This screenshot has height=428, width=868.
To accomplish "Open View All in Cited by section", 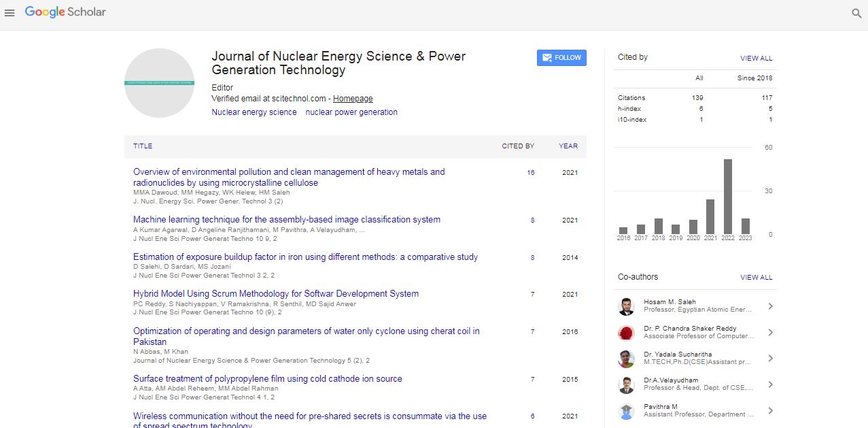I will coord(756,59).
